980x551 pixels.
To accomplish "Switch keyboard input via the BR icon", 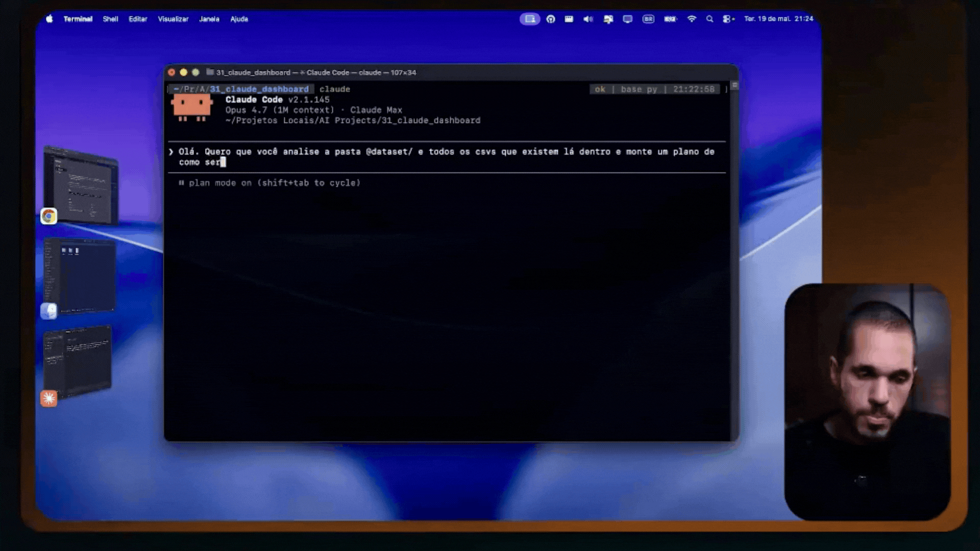I will point(648,19).
